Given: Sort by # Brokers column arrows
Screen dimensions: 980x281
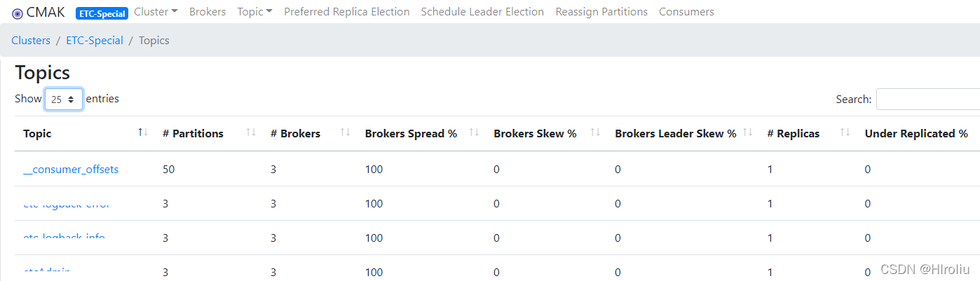Looking at the screenshot, I should (x=345, y=133).
